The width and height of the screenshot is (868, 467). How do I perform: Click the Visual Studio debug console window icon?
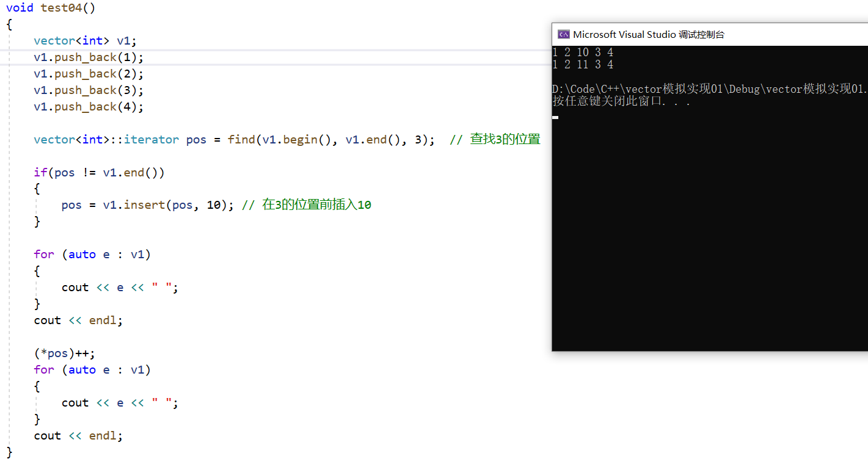tap(563, 35)
